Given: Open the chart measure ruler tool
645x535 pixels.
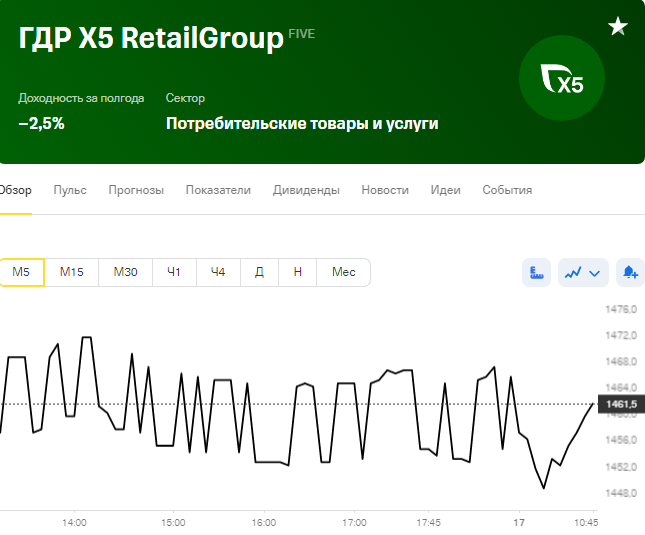Looking at the screenshot, I should tap(536, 272).
